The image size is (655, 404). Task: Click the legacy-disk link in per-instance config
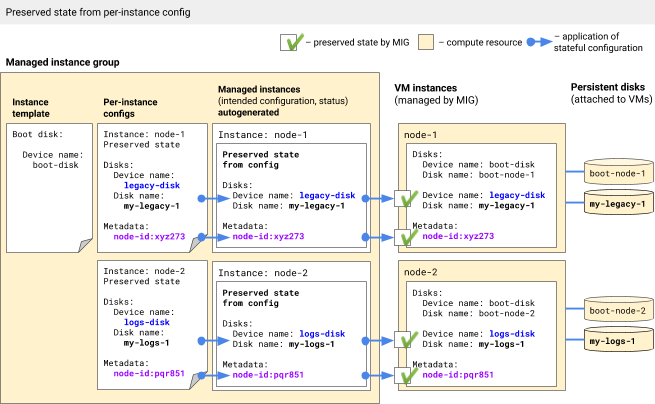[x=151, y=185]
